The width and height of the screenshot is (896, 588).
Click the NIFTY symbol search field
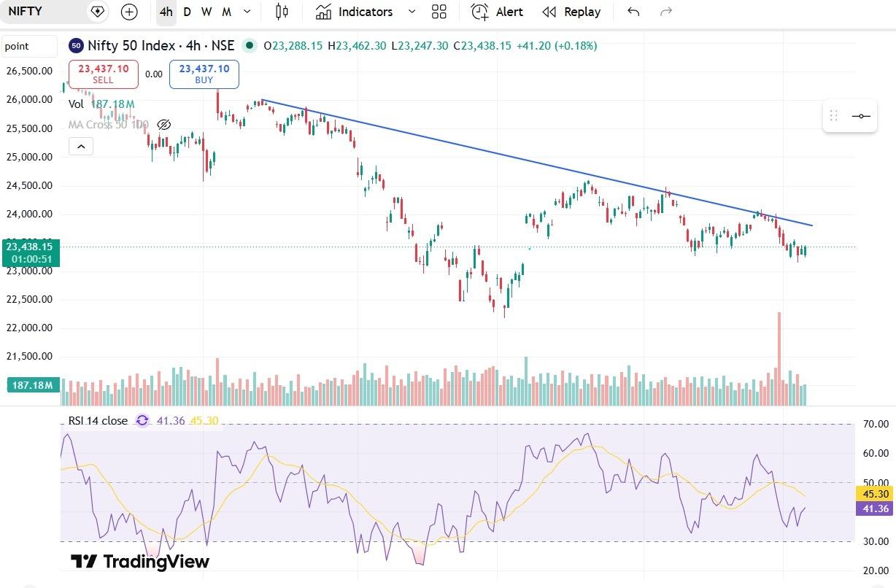[44, 12]
